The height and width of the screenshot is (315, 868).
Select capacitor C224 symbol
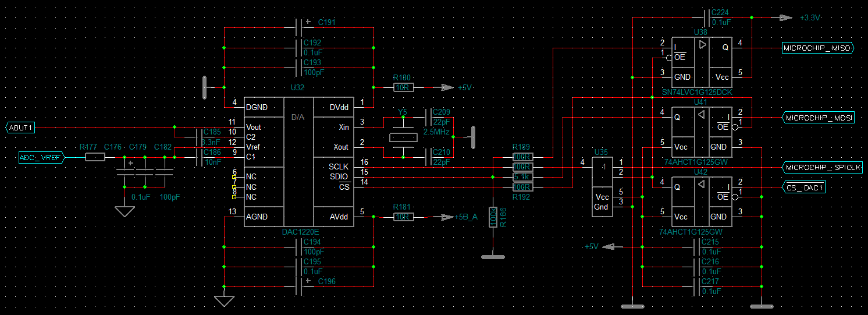tap(707, 17)
